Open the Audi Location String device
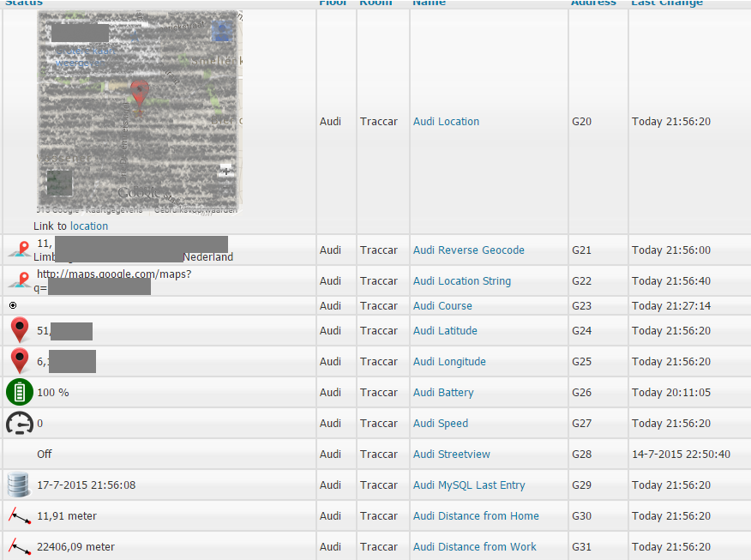Screen dimensions: 751x560 [462, 281]
